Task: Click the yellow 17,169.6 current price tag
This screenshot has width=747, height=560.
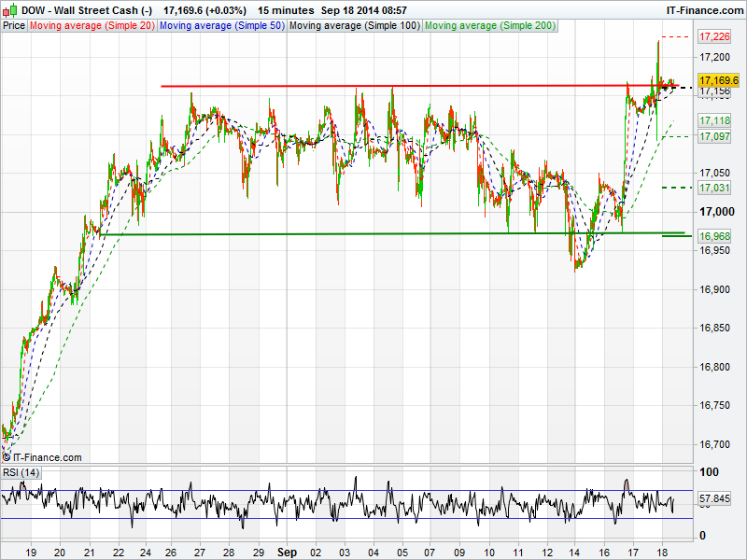Action: [x=718, y=81]
